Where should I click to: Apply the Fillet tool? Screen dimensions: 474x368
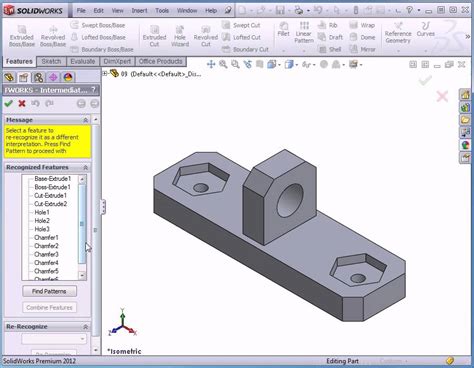pos(283,29)
